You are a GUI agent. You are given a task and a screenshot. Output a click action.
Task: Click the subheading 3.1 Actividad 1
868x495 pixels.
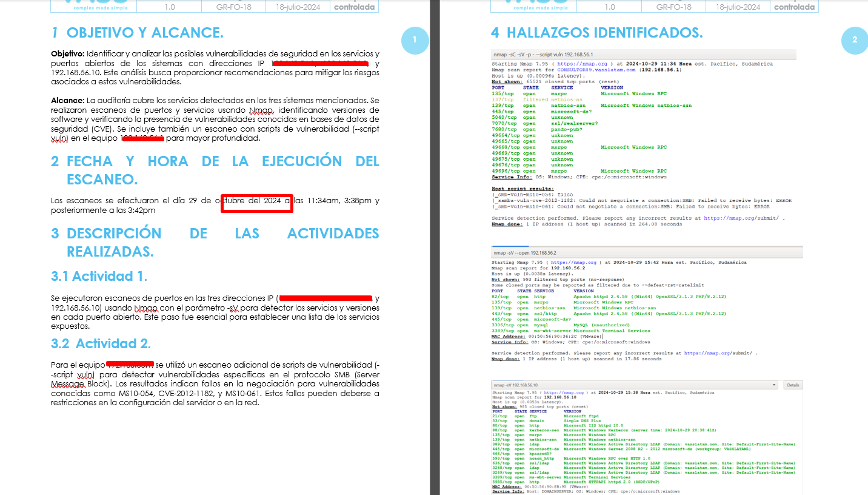(99, 277)
